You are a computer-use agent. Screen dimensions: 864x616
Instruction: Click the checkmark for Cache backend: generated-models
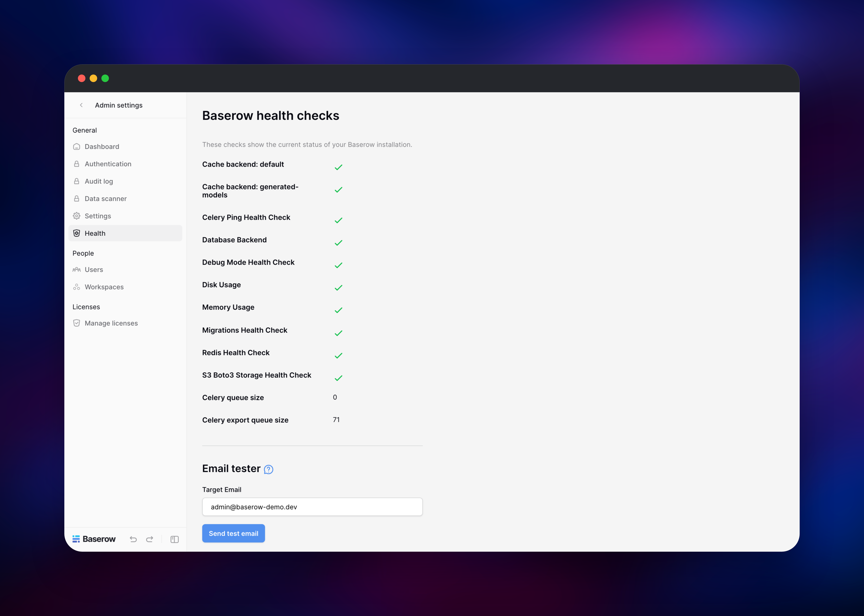click(338, 190)
